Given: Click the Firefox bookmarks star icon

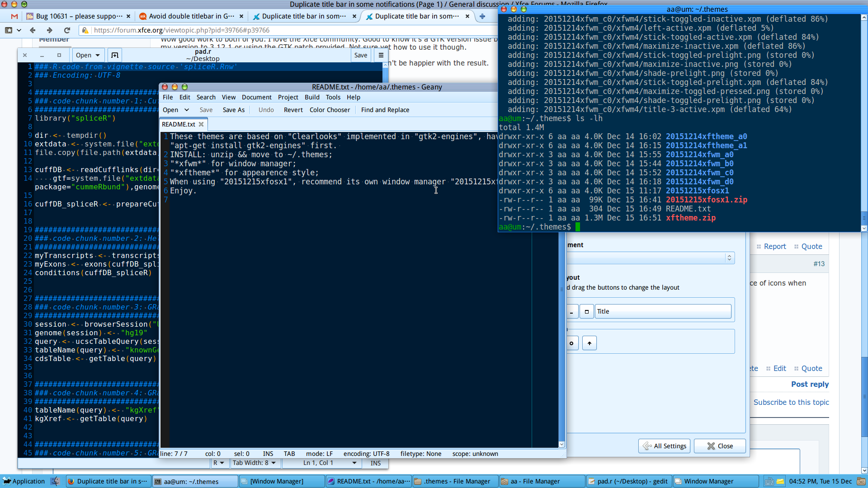Looking at the screenshot, I should [9, 30].
